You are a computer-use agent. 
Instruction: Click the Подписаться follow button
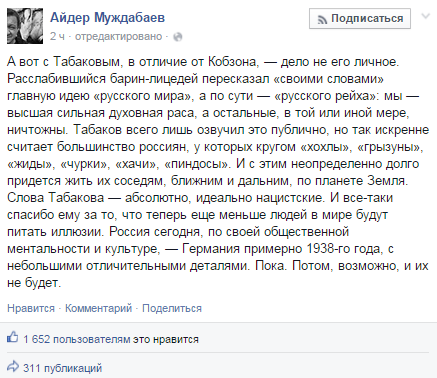(x=360, y=19)
